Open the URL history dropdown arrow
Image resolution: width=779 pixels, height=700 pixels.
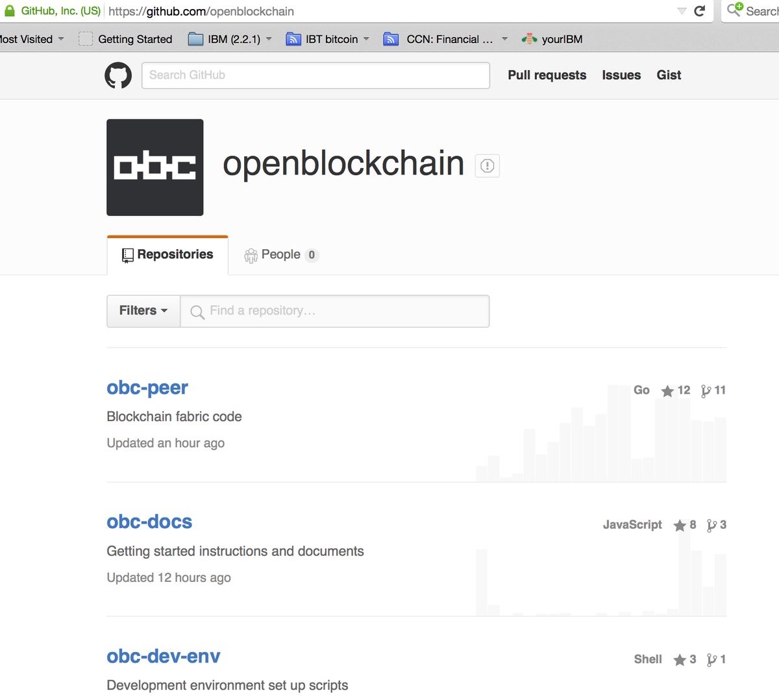point(682,11)
